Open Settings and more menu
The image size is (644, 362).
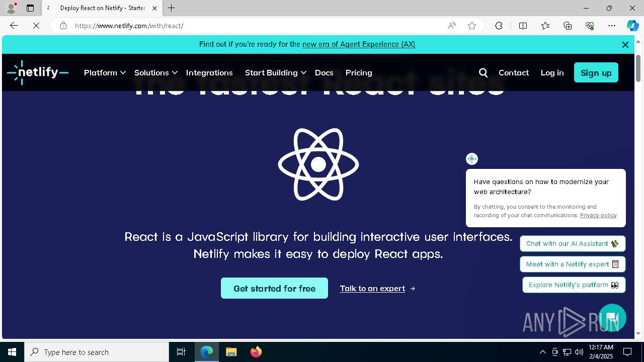click(612, 26)
